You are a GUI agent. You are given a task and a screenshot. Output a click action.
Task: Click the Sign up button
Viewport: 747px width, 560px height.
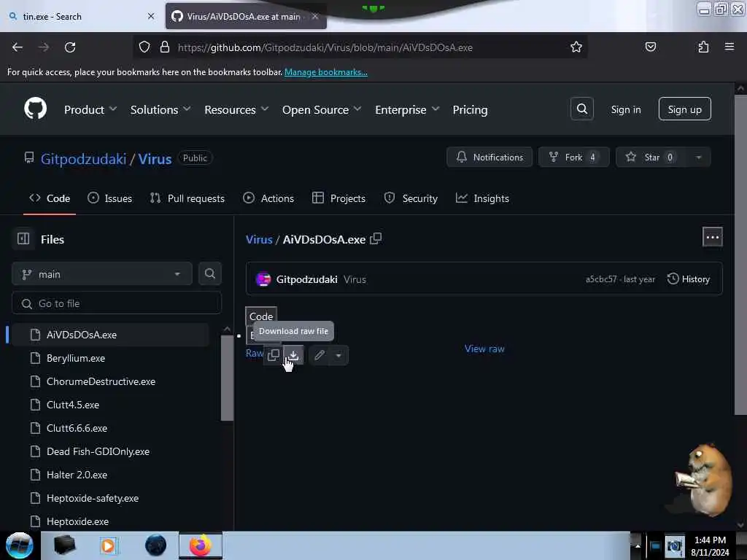click(x=684, y=109)
